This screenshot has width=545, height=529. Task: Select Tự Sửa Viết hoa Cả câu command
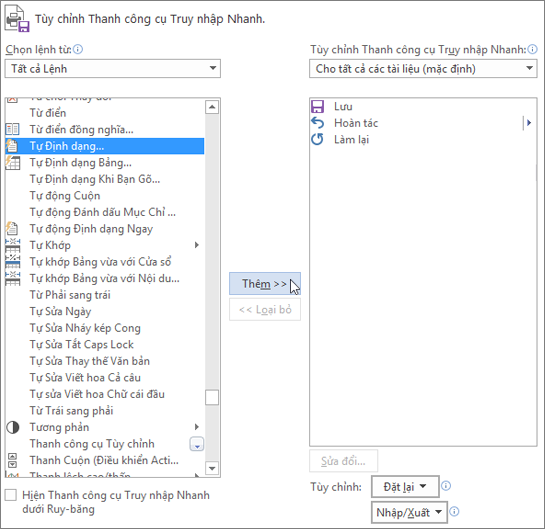pos(105,377)
